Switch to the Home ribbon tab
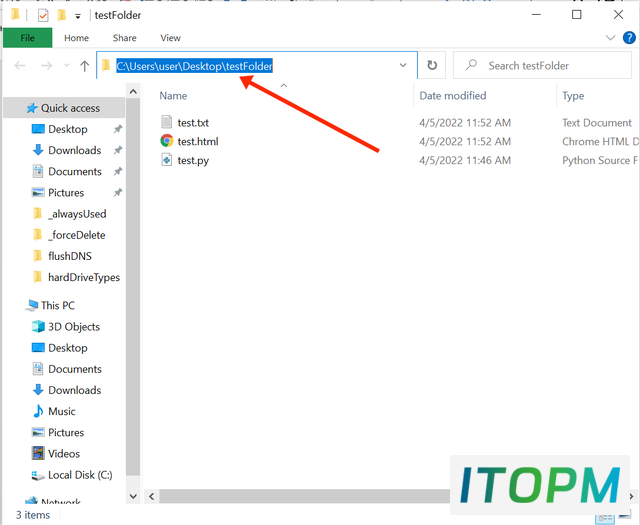Viewport: 640px width, 525px height. pyautogui.click(x=76, y=38)
